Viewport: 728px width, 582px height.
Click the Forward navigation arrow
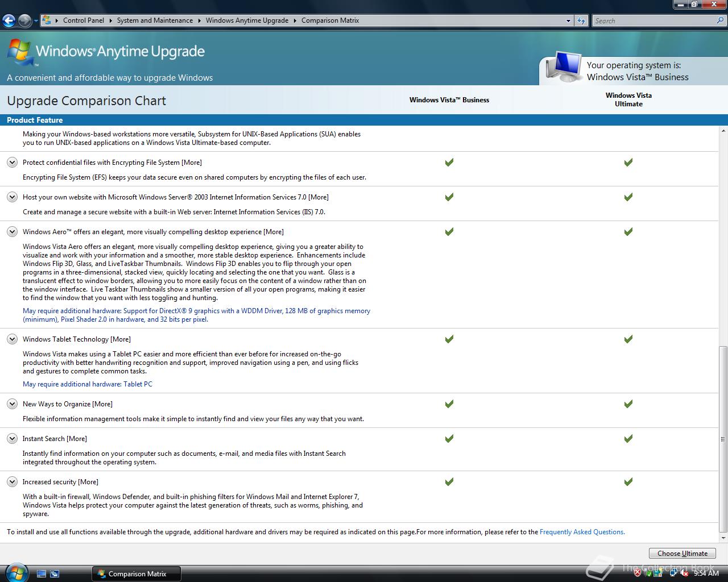click(24, 21)
